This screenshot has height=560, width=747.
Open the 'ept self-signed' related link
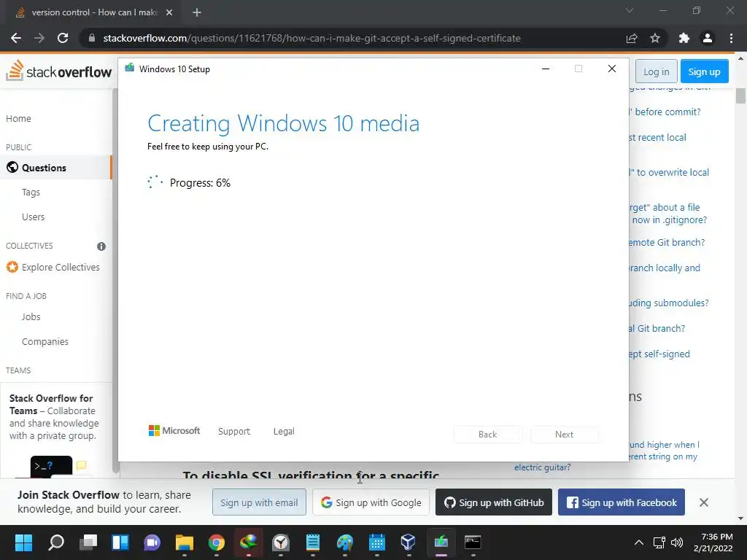point(659,354)
